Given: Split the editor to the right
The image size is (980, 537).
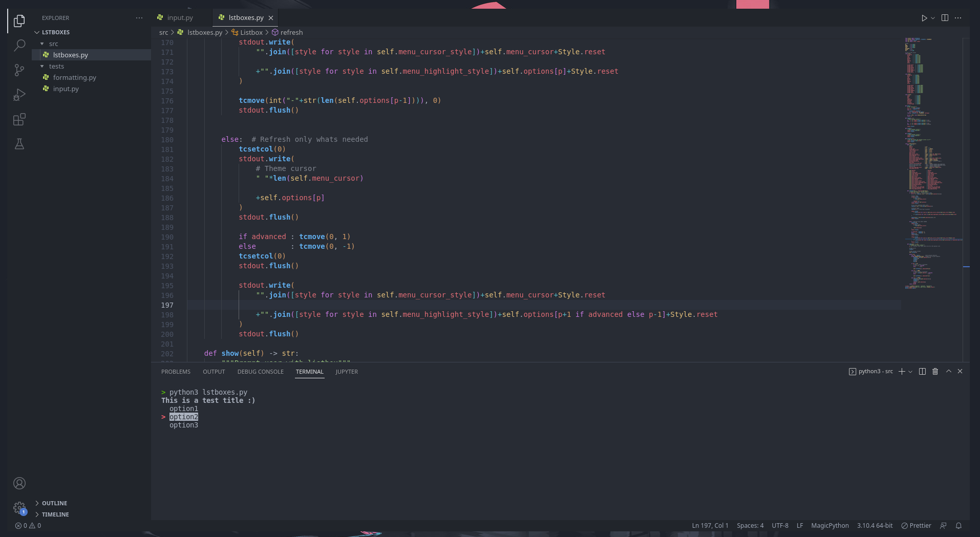Looking at the screenshot, I should click(945, 18).
